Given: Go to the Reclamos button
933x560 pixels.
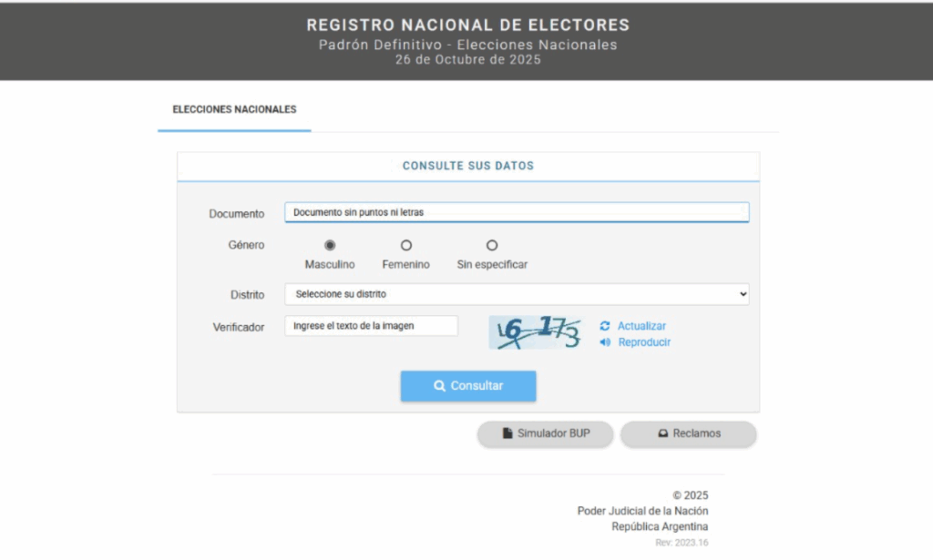Looking at the screenshot, I should (x=688, y=434).
